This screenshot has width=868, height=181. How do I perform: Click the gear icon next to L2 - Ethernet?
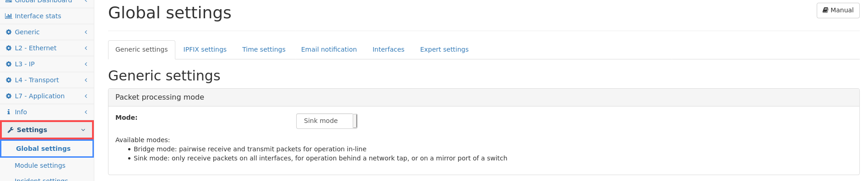point(9,48)
